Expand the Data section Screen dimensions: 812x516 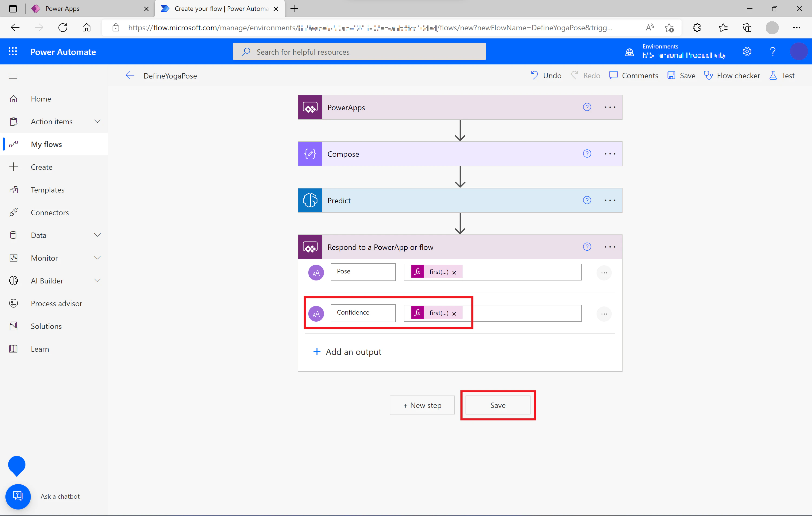tap(97, 235)
